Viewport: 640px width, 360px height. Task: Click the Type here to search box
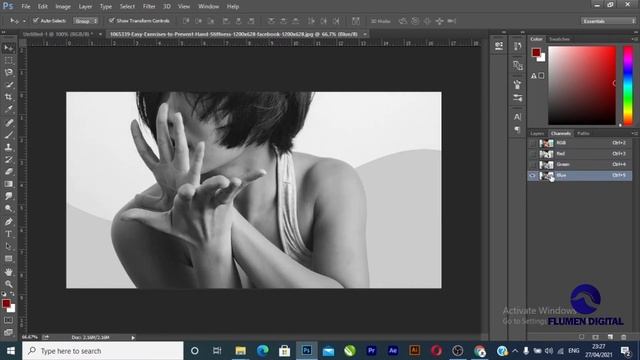(103, 351)
